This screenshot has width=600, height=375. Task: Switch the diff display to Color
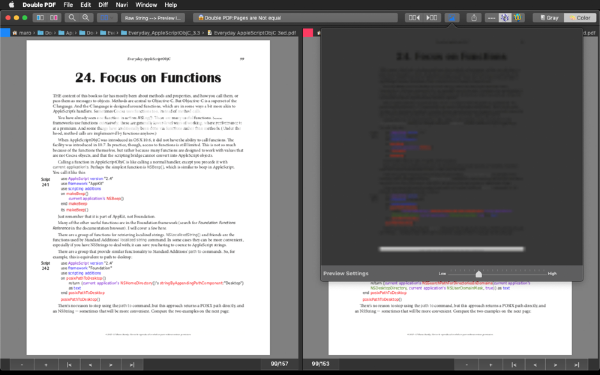(580, 18)
